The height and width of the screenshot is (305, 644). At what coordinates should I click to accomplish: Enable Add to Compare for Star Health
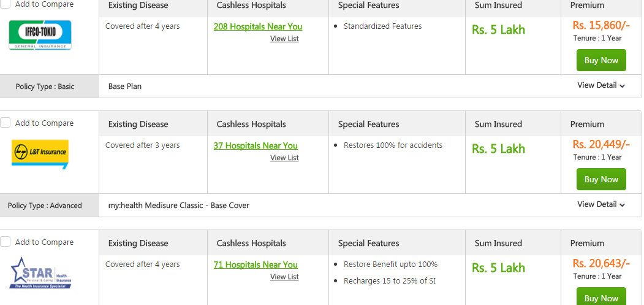point(5,242)
